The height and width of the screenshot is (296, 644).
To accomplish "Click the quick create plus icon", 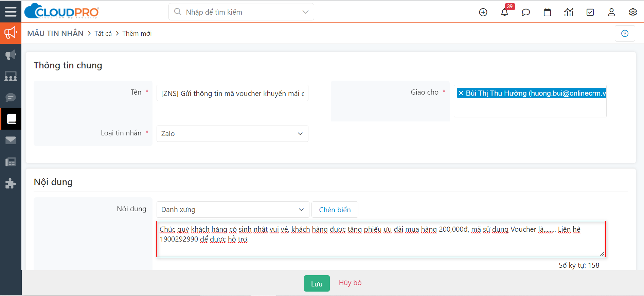I will (x=483, y=12).
